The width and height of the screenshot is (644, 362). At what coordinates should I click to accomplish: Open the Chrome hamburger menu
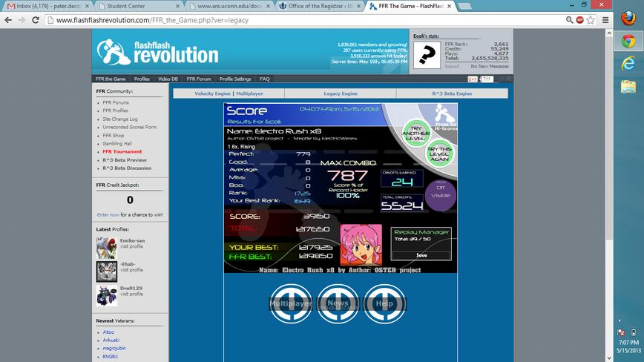pyautogui.click(x=605, y=20)
